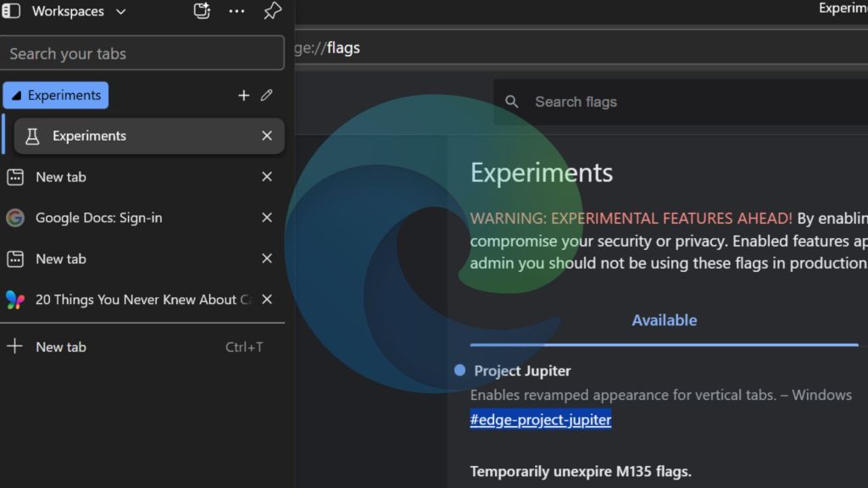
Task: Close the first New tab entry
Action: [267, 177]
